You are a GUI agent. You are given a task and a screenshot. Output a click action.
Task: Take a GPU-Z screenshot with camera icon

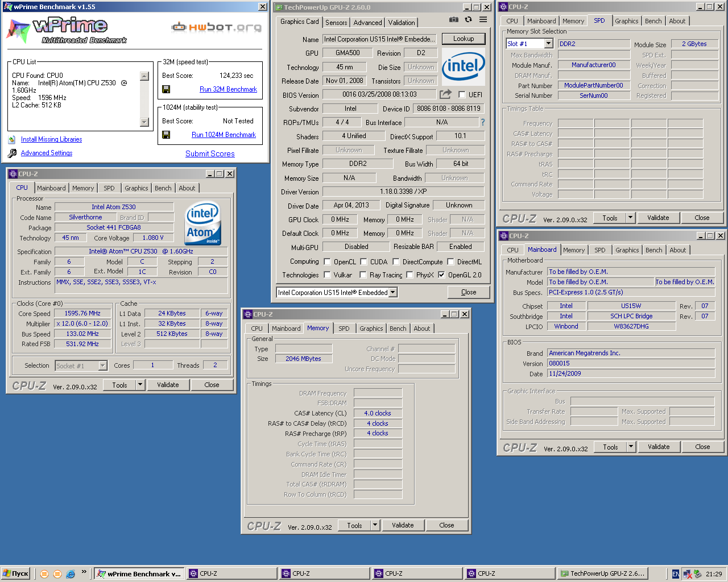(453, 20)
